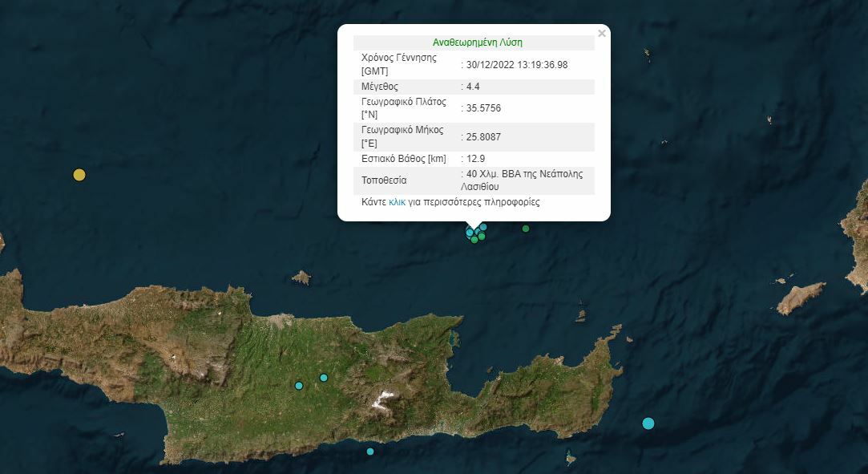868x474 pixels.
Task: Select the yellow earthquake marker in the western sea
Action: [79, 175]
